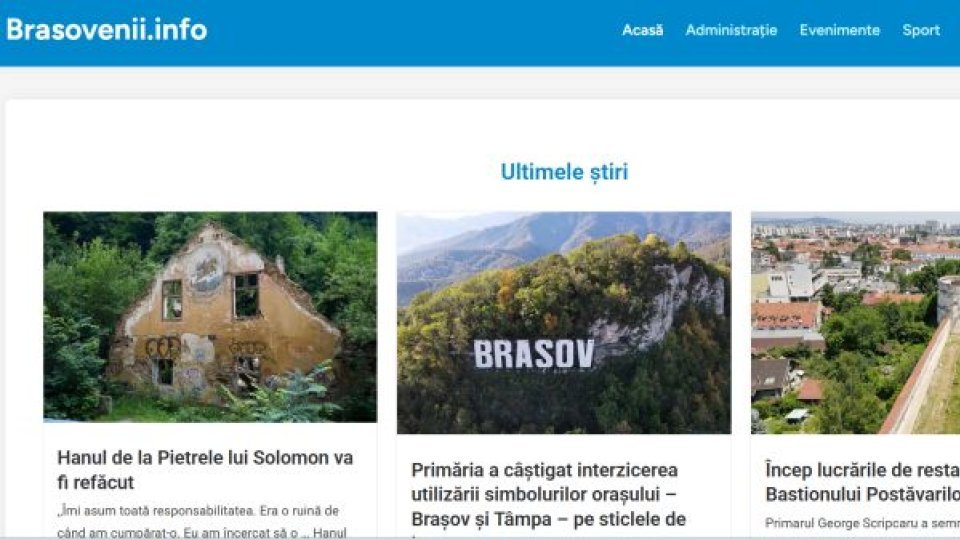960x540 pixels.
Task: Click the white BRASOV lettering on the hill
Action: 533,354
